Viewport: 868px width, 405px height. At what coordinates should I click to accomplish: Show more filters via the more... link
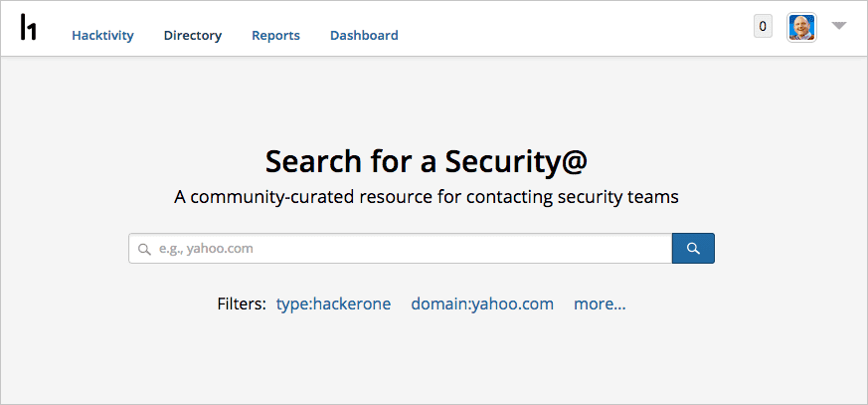pyautogui.click(x=600, y=304)
